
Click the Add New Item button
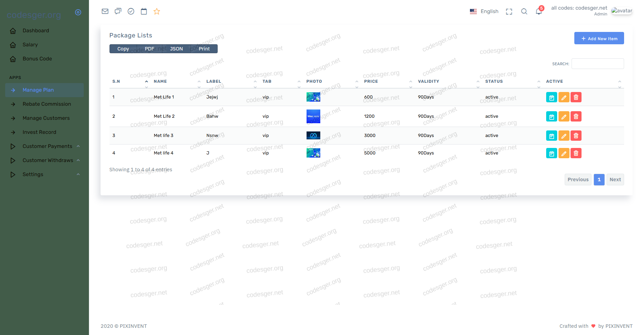(x=599, y=38)
